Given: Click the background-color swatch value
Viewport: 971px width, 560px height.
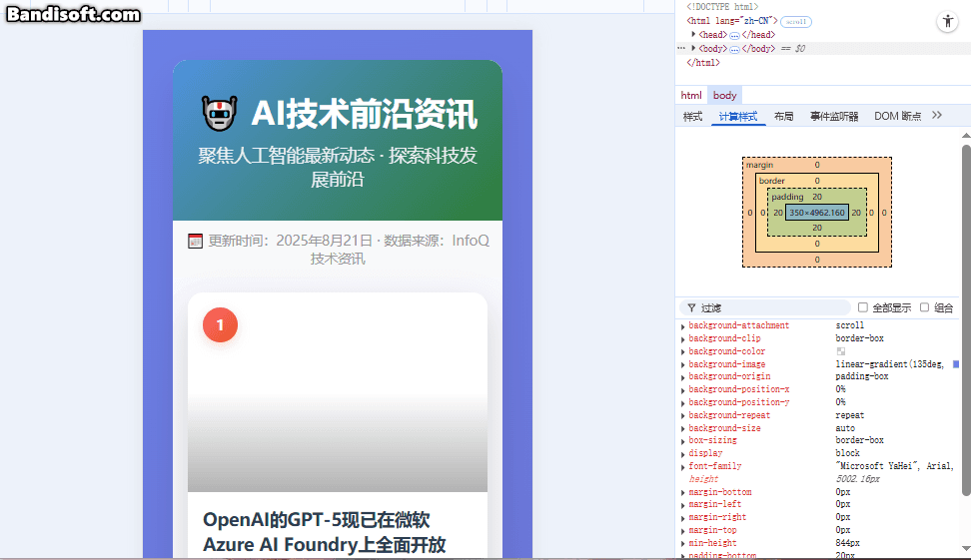Looking at the screenshot, I should (840, 351).
